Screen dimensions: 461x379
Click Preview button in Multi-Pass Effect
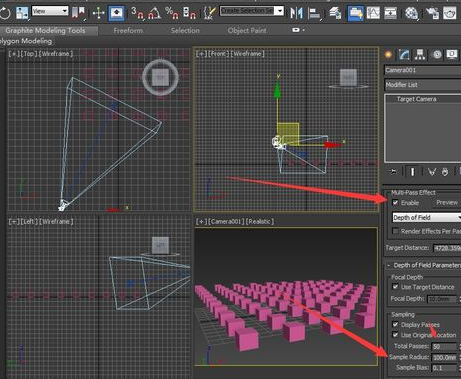click(447, 203)
